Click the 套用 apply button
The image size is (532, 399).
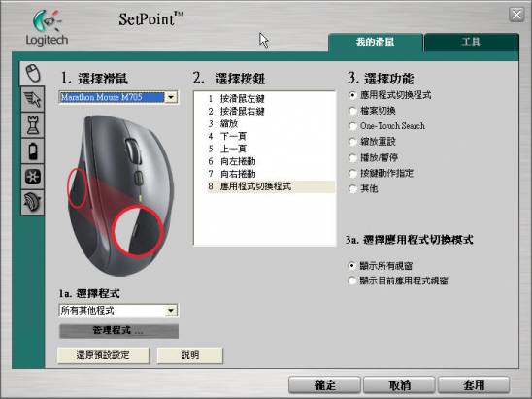coord(474,384)
